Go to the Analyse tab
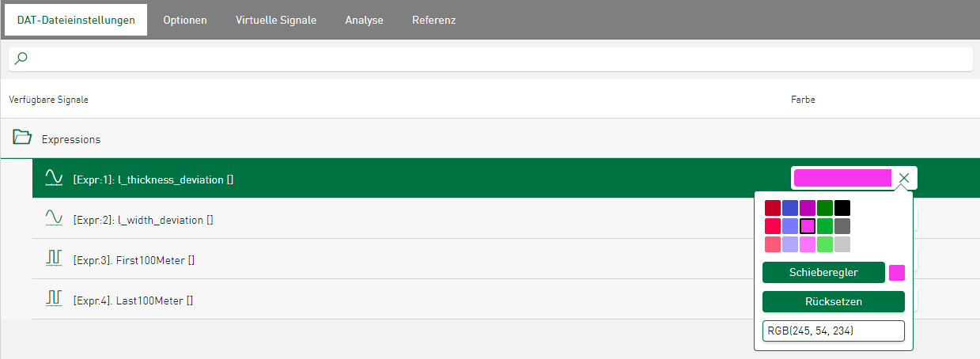 tap(364, 20)
